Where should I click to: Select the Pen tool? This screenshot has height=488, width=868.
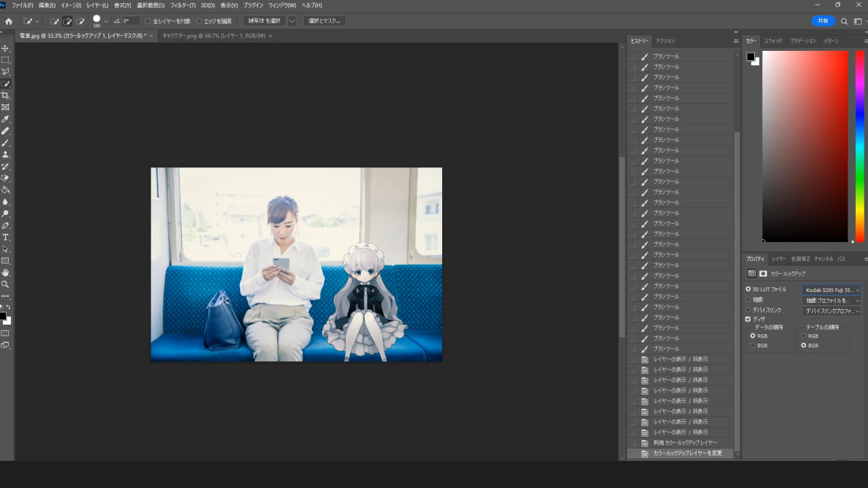tap(5, 226)
